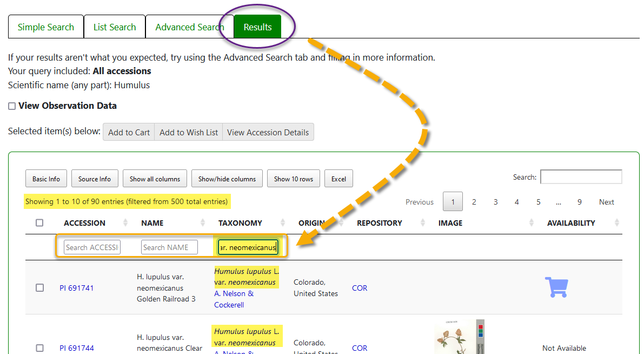Tick the select-all checkbox in table header

(39, 223)
